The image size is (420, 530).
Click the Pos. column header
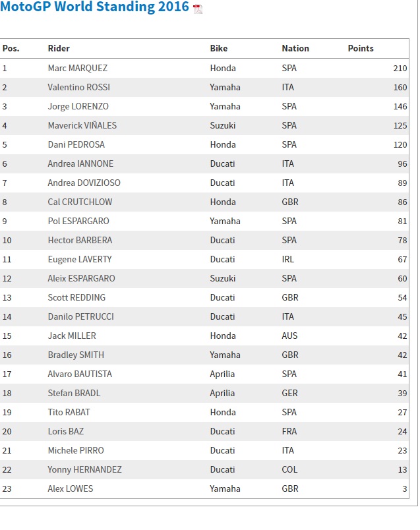pos(11,48)
